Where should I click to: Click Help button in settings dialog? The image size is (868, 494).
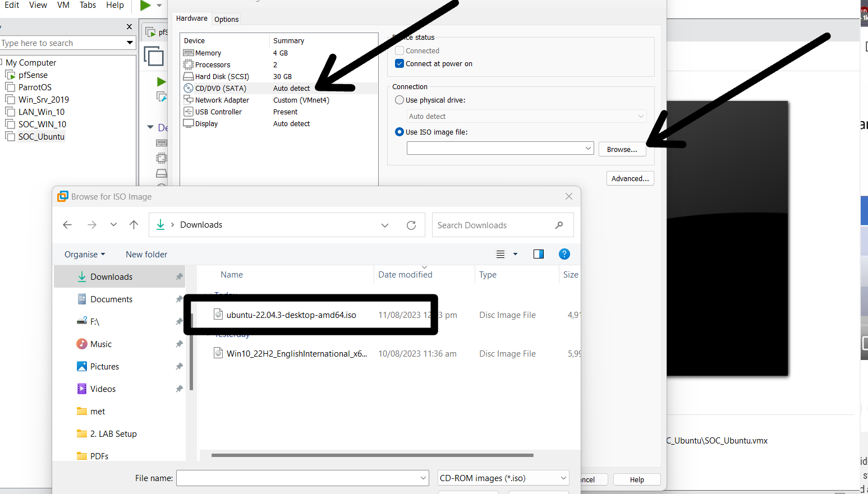[x=637, y=479]
